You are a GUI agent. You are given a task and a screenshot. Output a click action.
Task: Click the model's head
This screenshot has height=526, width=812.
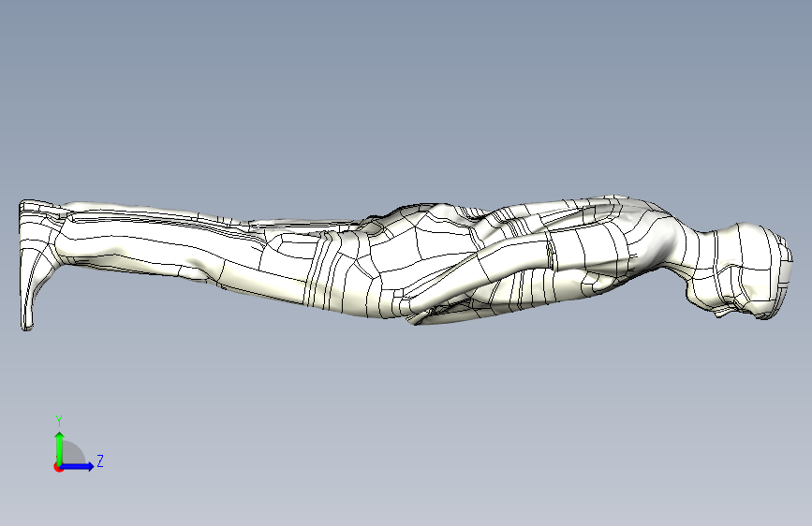pos(741,270)
